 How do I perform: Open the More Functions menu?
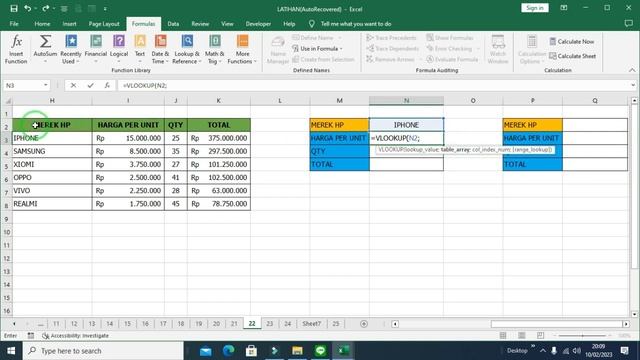click(x=242, y=49)
